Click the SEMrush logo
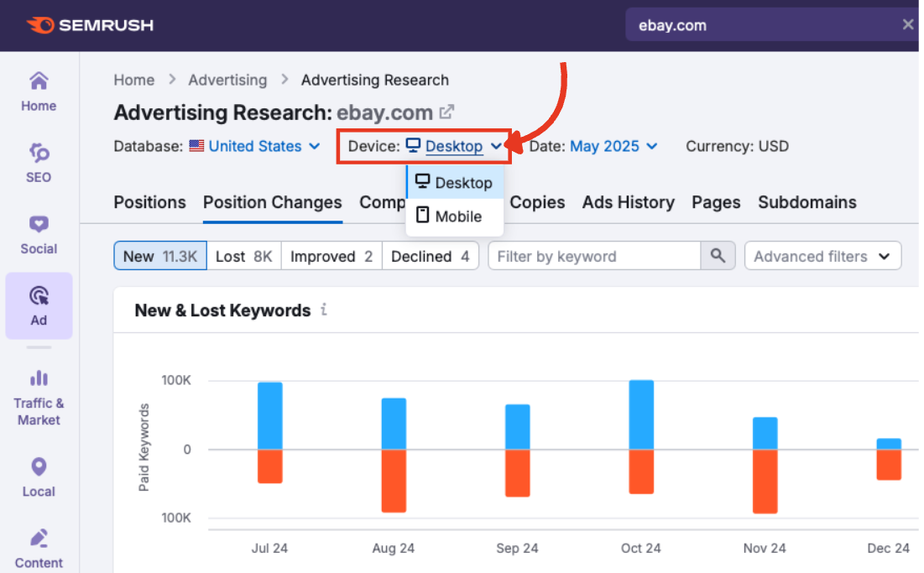The width and height of the screenshot is (924, 573). (90, 25)
